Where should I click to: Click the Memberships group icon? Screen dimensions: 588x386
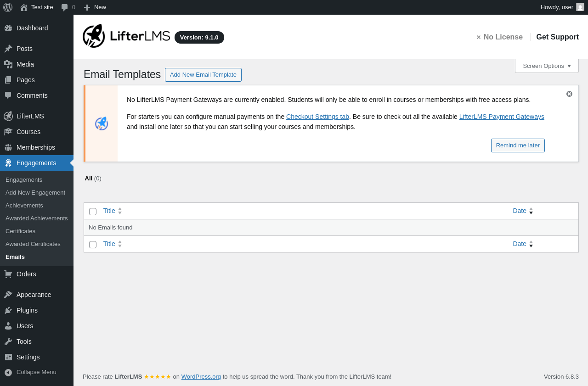point(8,147)
